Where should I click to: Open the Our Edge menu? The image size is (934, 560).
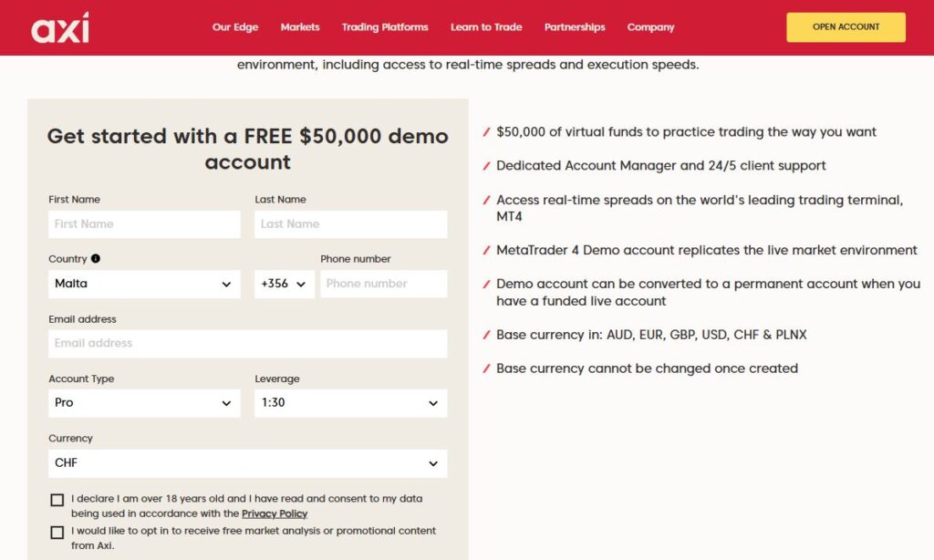click(235, 27)
